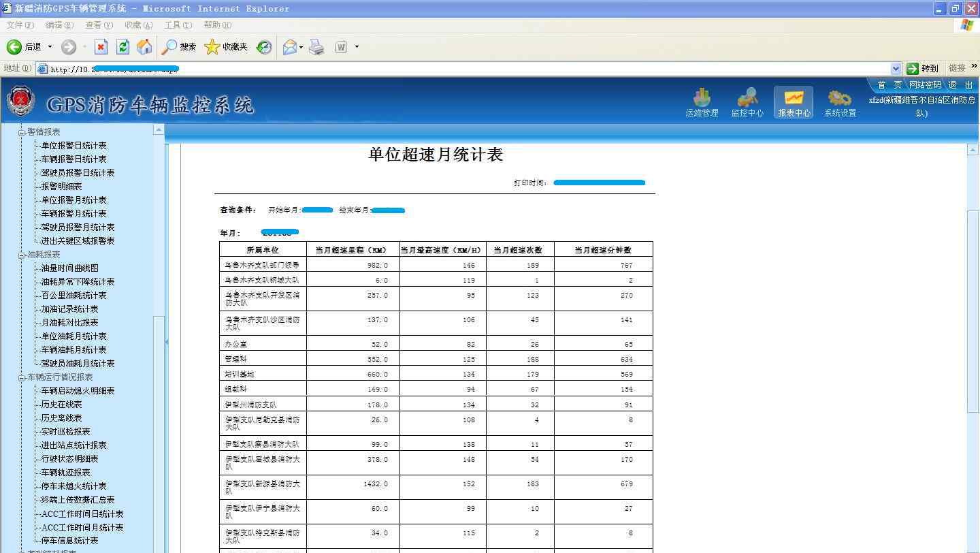
Task: Open the 监控中心 monitoring icon
Action: [747, 102]
